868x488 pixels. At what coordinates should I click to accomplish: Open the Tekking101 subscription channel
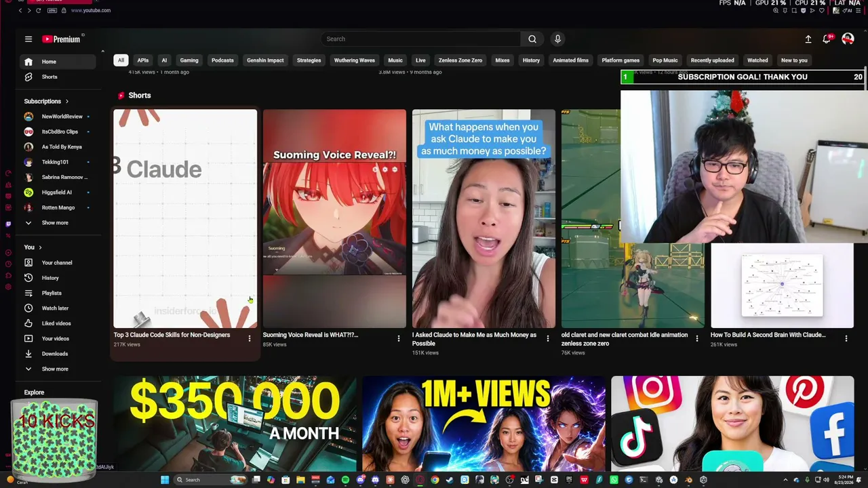58,162
